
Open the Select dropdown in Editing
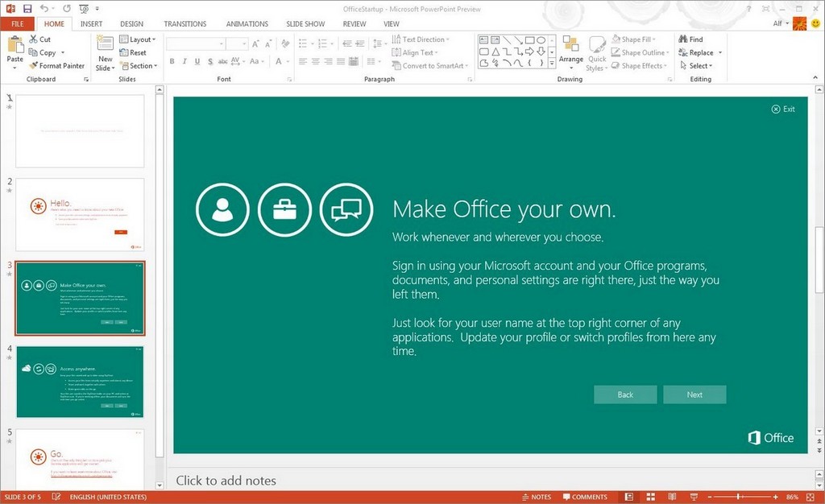[695, 66]
